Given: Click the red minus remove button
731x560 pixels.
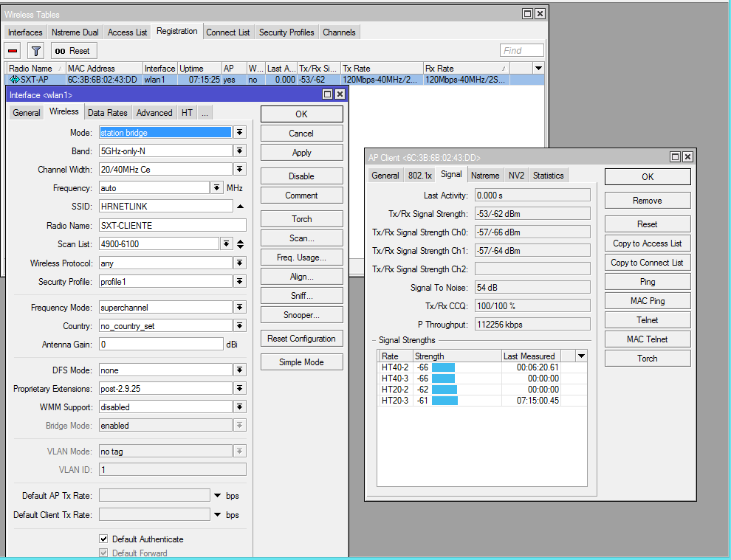Looking at the screenshot, I should point(13,51).
